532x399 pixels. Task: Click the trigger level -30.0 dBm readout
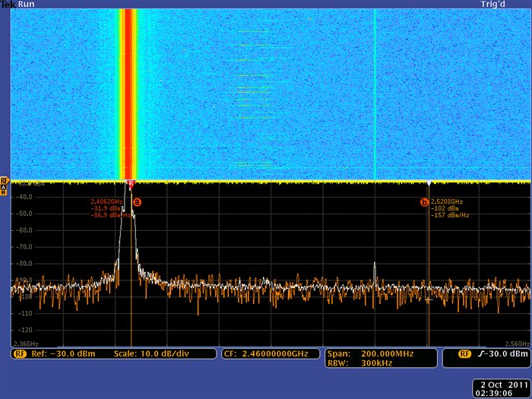pyautogui.click(x=503, y=354)
